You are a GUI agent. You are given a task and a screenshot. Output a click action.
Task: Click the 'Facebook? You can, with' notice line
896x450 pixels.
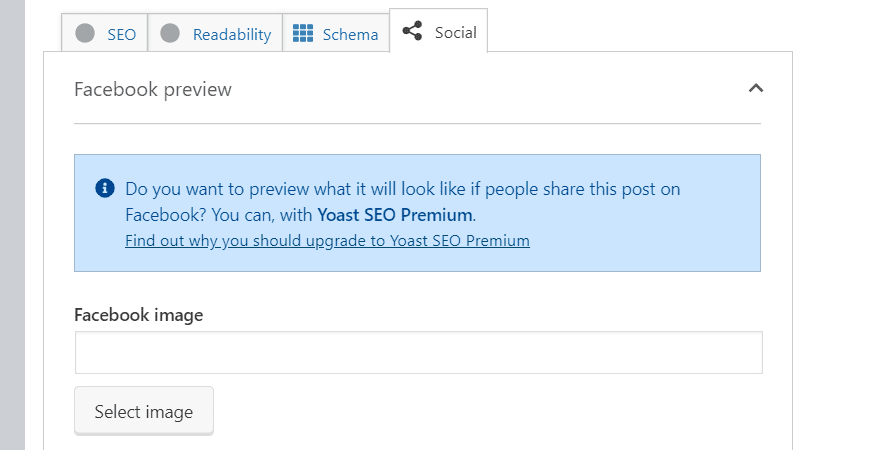pyautogui.click(x=219, y=214)
